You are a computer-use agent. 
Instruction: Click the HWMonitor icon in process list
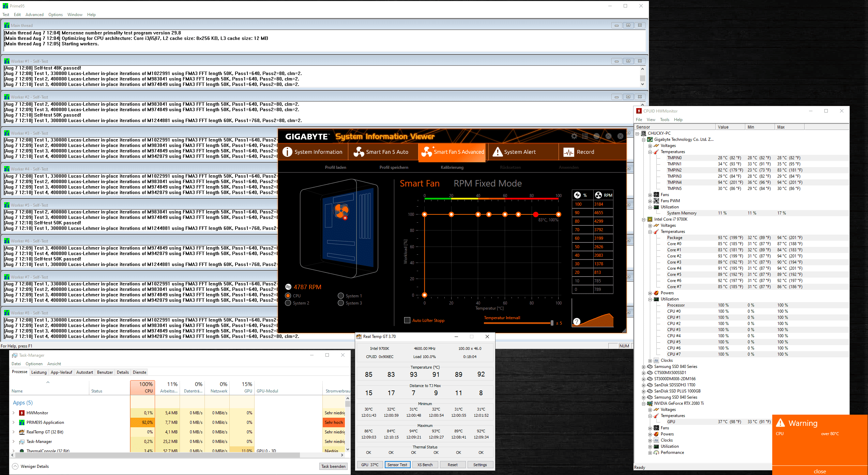pyautogui.click(x=22, y=413)
